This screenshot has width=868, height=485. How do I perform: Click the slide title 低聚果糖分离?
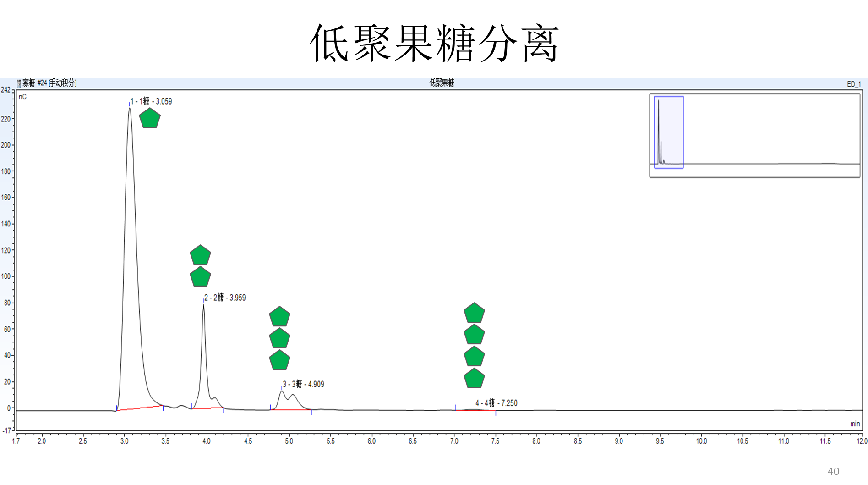pyautogui.click(x=434, y=44)
